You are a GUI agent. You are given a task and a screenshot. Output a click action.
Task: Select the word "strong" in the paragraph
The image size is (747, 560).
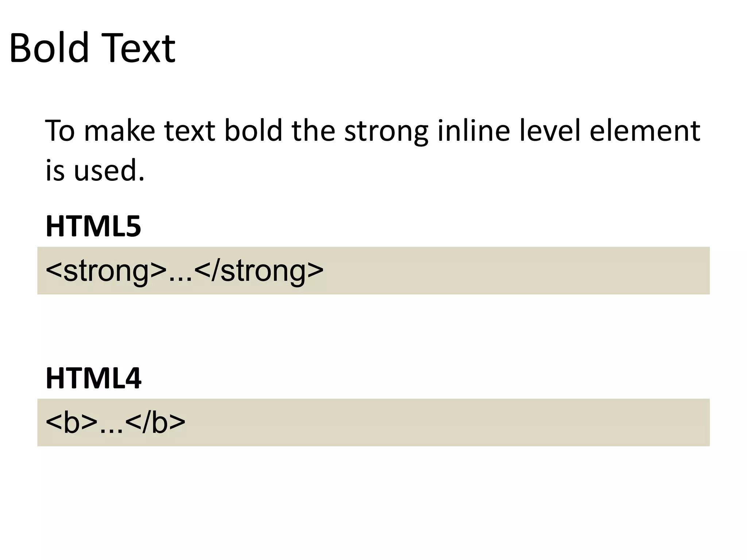(x=386, y=132)
